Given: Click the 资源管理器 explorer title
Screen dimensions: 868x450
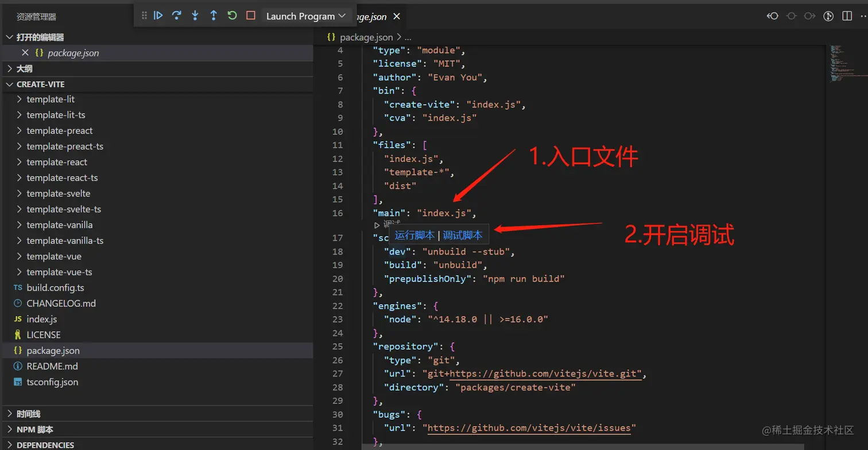Looking at the screenshot, I should tap(36, 17).
